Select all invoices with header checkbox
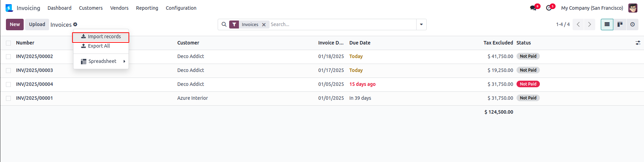Screen dimensions: 644x162 click(x=8, y=43)
